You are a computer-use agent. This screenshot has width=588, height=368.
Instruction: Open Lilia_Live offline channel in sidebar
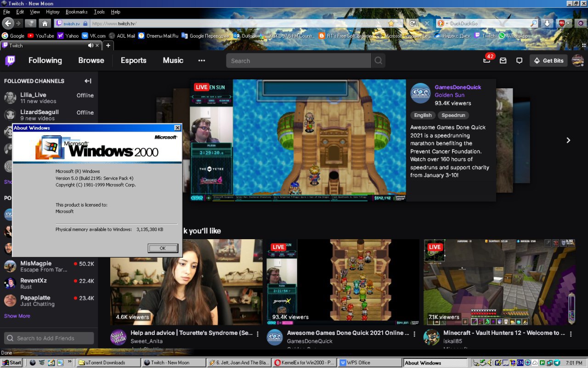[49, 98]
